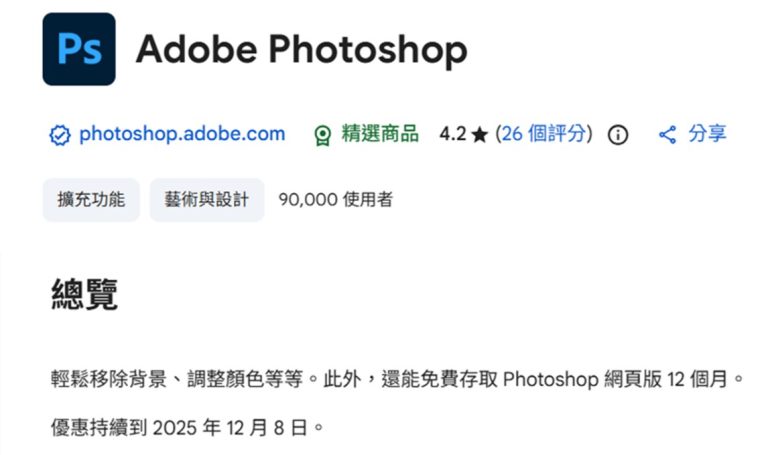Click the 精選商品 featured label
Screen dimensions: 768x455
pyautogui.click(x=380, y=134)
